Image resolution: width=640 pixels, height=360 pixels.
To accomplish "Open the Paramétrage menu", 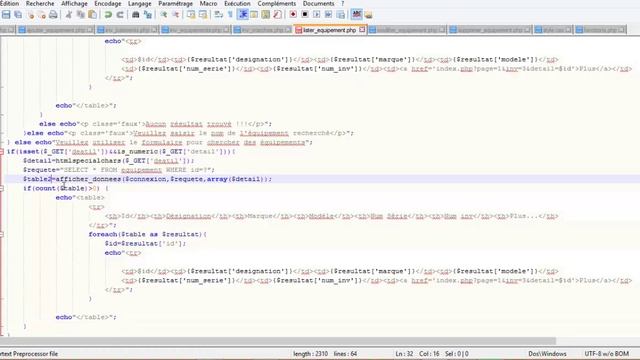I will point(176,3).
